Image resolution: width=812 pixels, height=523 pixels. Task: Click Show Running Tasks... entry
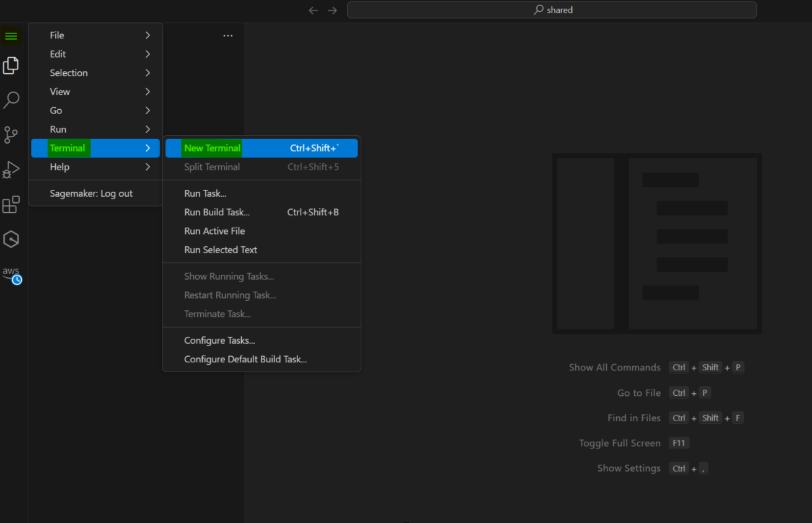[x=262, y=276]
